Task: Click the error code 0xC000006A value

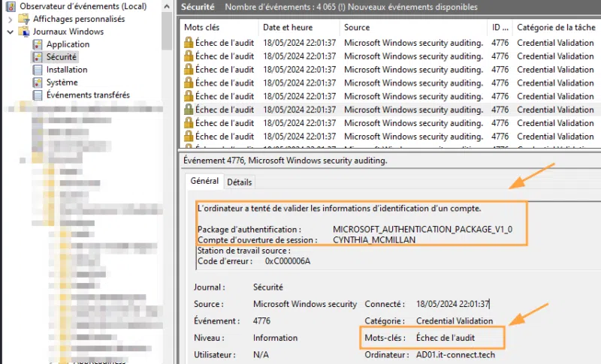Action: [287, 260]
